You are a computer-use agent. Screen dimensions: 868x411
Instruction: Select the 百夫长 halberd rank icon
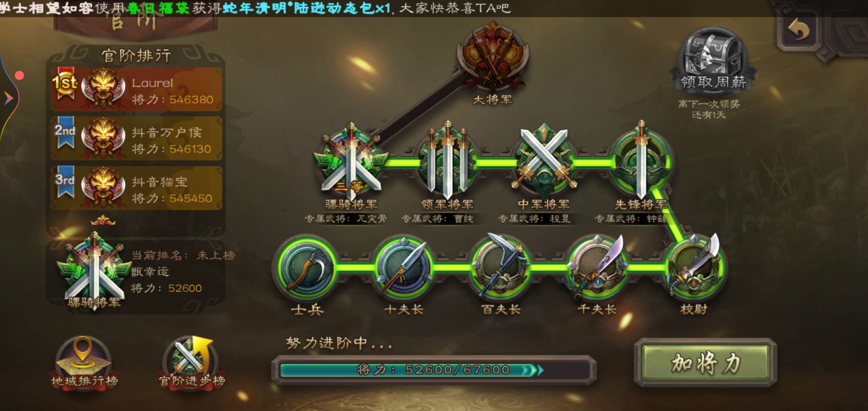pos(500,266)
